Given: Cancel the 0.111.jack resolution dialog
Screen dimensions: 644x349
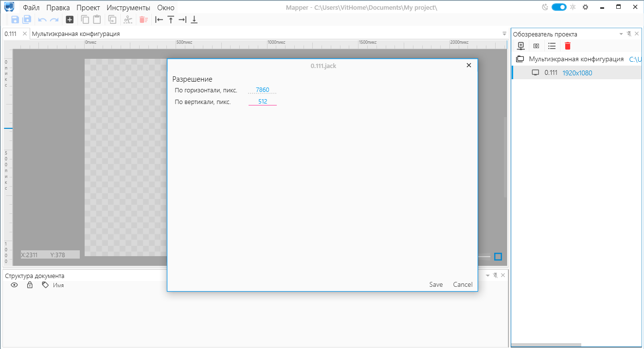Looking at the screenshot, I should 463,284.
